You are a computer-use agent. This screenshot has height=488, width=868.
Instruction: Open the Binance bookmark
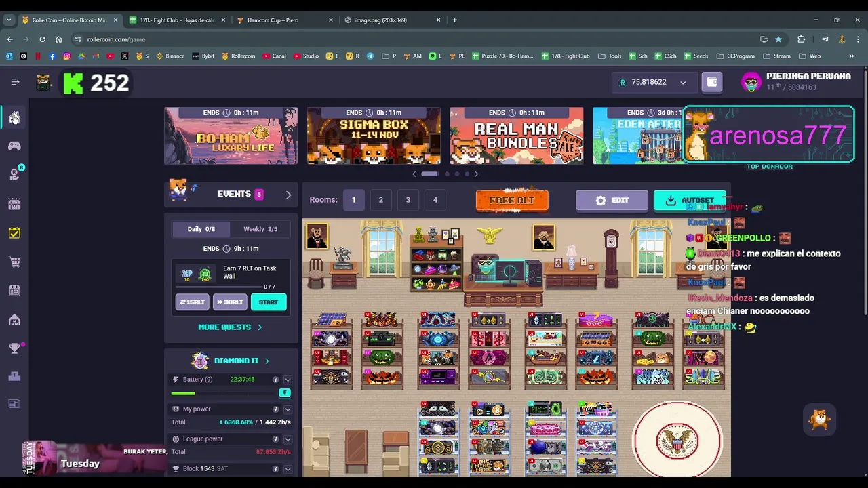click(x=170, y=56)
